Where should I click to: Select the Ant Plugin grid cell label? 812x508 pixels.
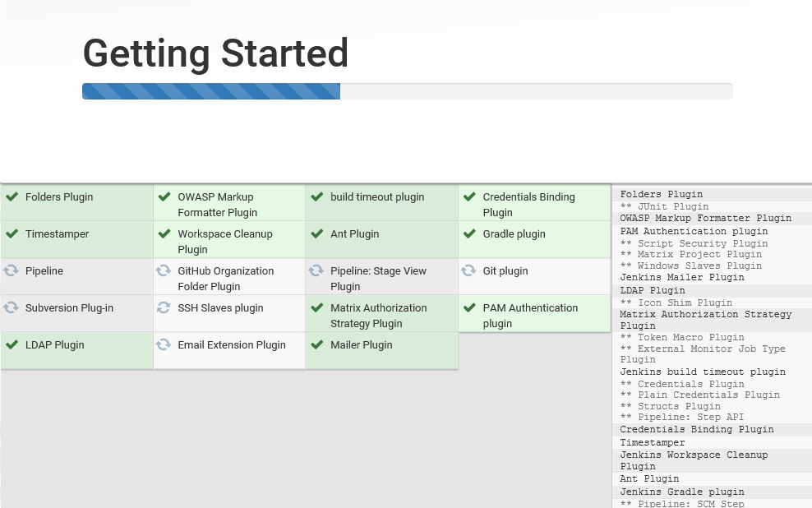[x=355, y=234]
